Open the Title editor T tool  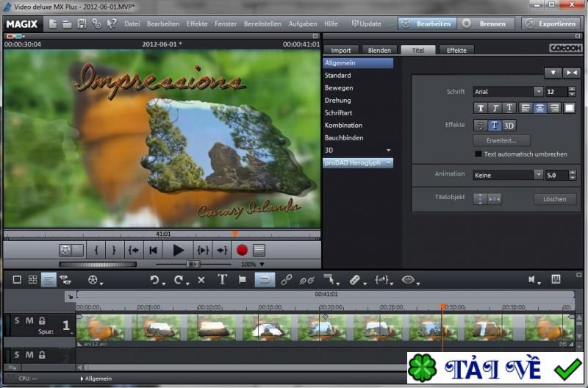pyautogui.click(x=222, y=279)
